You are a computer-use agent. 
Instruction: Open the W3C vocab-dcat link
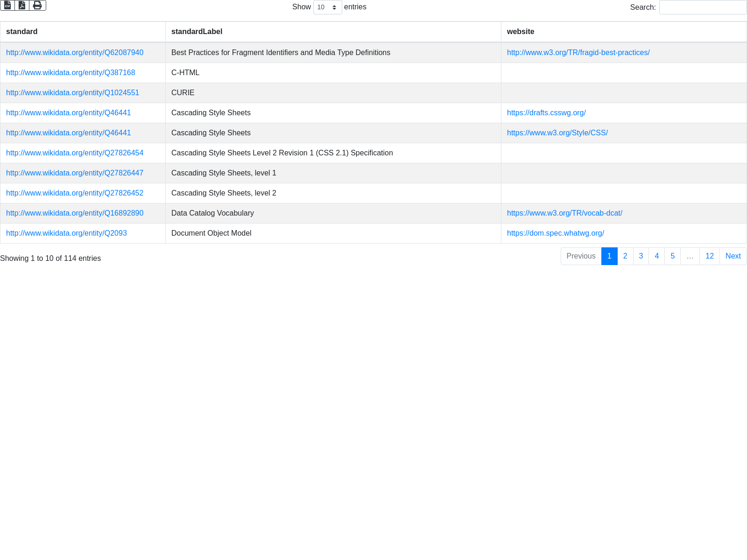point(564,213)
